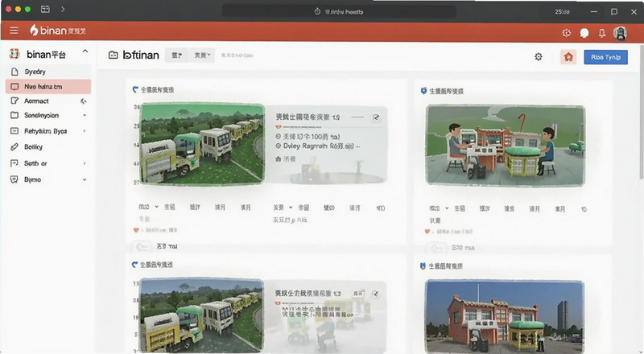Click the page vertical scrollbar
644x354 pixels.
click(641, 110)
